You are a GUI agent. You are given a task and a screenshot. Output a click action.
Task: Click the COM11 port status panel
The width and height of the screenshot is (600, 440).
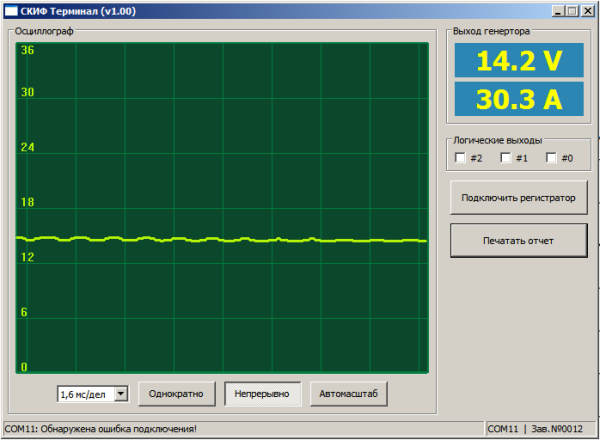pyautogui.click(x=503, y=429)
